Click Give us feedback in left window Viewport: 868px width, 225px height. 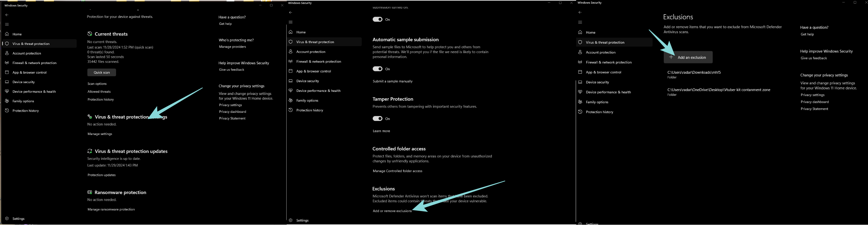pyautogui.click(x=232, y=69)
